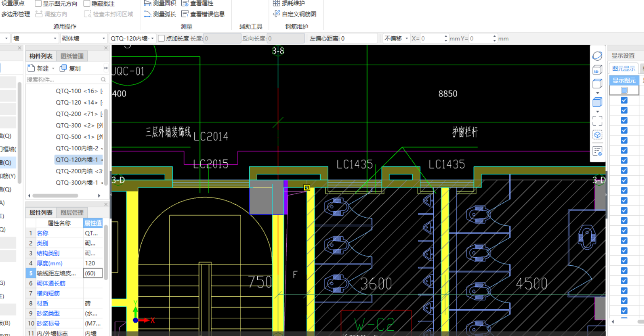Select the 测量面积 measure-area tool
This screenshot has width=644, height=336.
[160, 3]
